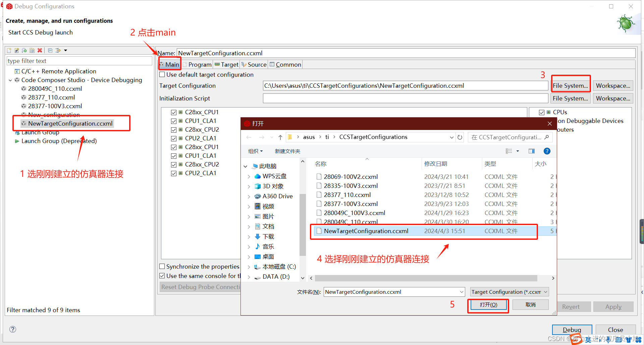Sort file list by 修改日期 column
Viewport: 644px width, 345px height.
click(435, 164)
